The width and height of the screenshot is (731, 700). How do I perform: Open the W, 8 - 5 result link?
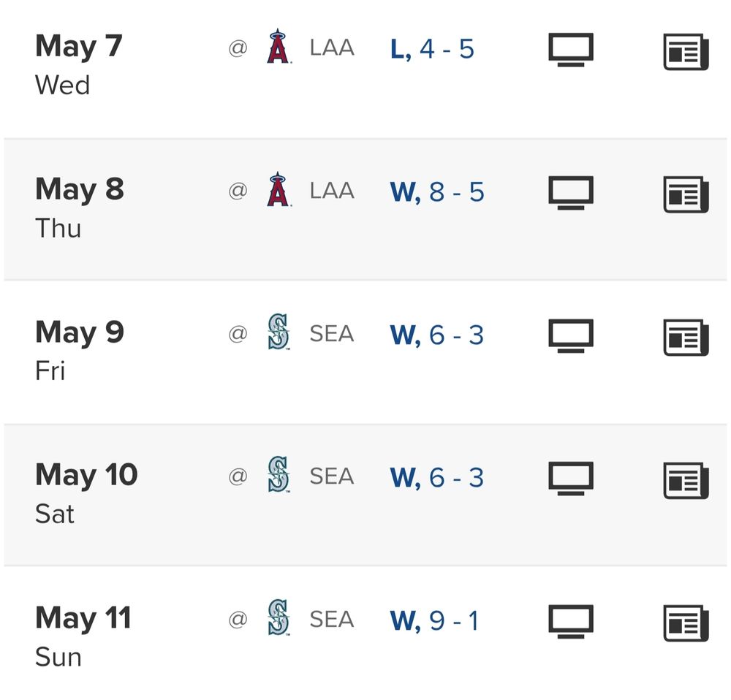pyautogui.click(x=437, y=192)
